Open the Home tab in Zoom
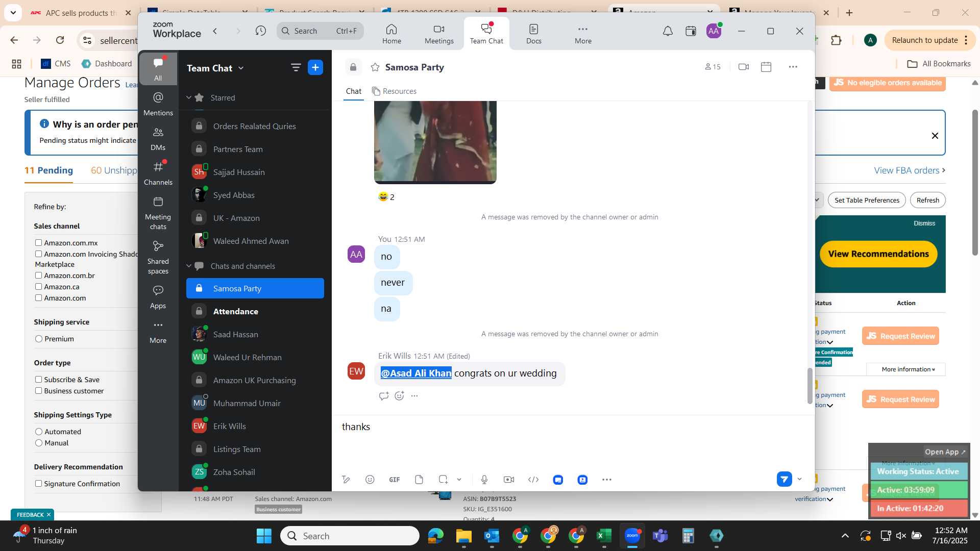980x551 pixels. (x=391, y=34)
